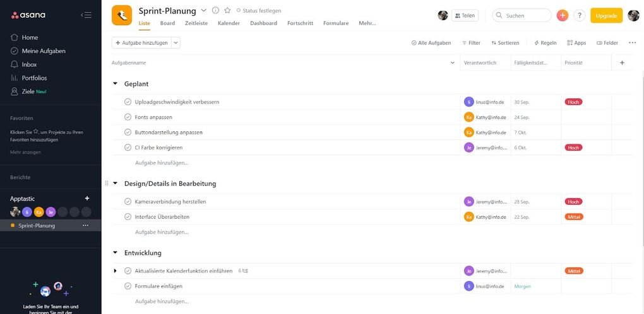This screenshot has height=314, width=644.
Task: Open project info icon next to Sprint-Planung
Action: (x=215, y=10)
